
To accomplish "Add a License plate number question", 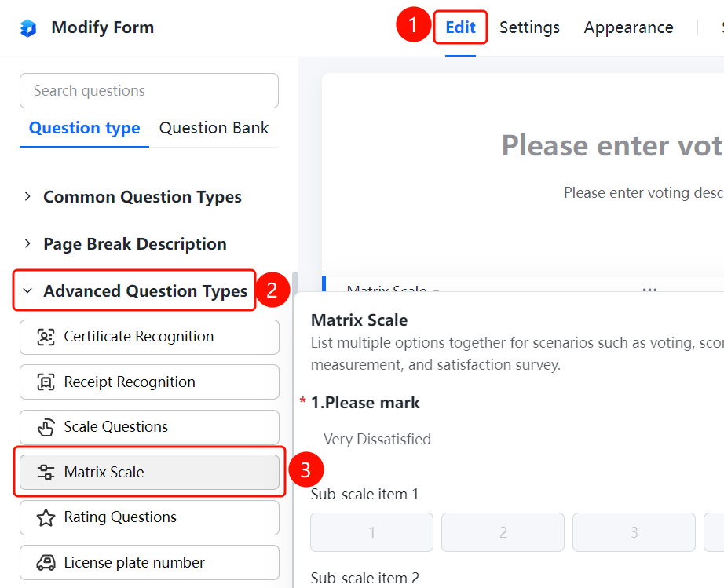I will (149, 563).
